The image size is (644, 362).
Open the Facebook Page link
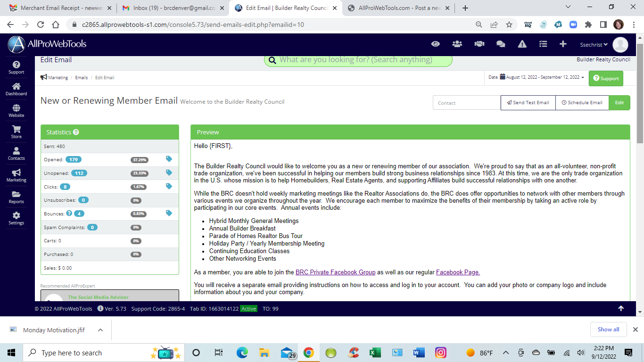pos(458,272)
